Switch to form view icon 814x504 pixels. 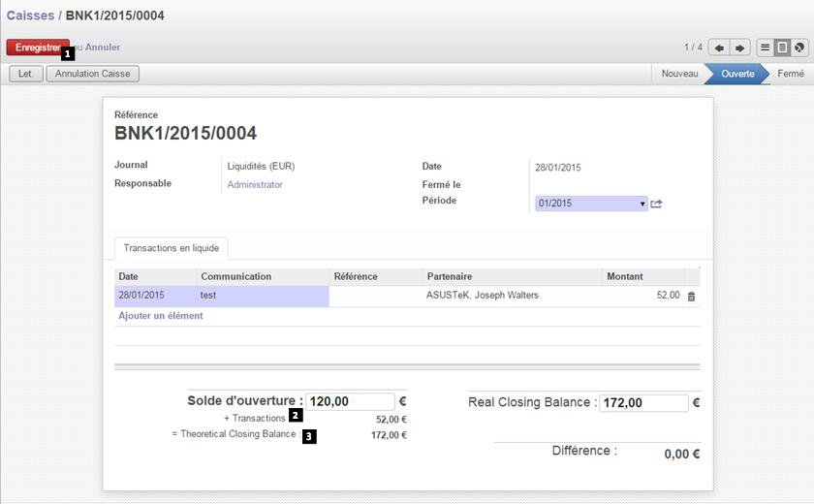(782, 47)
